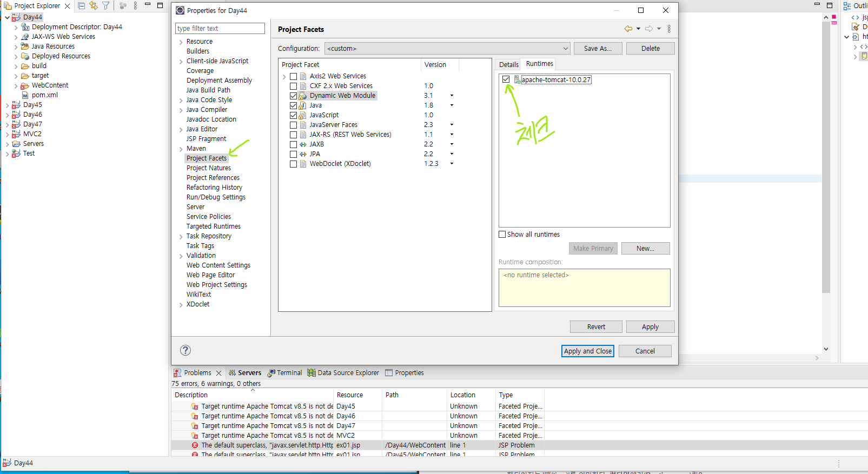Viewport: 868px width, 474px height.
Task: Check the JAX-RS (REST Web Services) facet
Action: 293,135
